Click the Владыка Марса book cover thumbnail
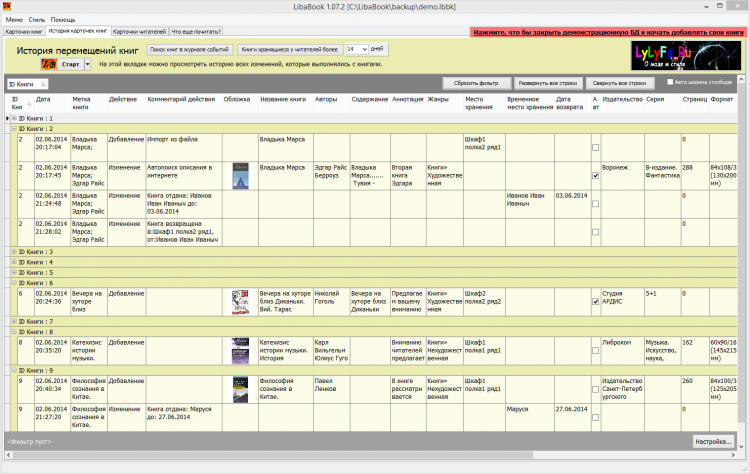 (240, 176)
